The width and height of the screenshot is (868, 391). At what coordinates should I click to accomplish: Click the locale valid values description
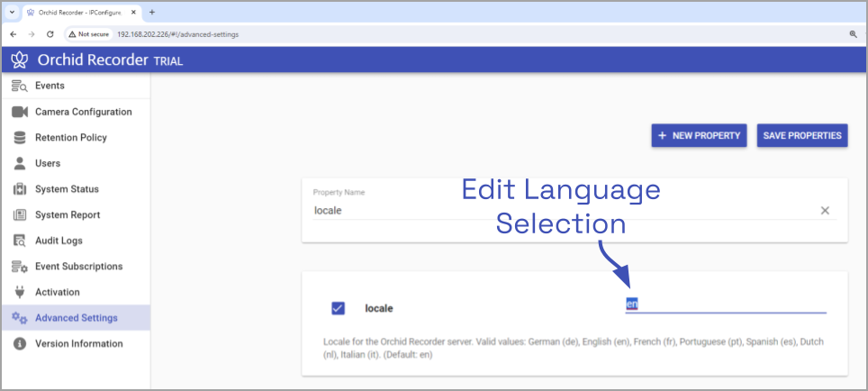point(574,349)
